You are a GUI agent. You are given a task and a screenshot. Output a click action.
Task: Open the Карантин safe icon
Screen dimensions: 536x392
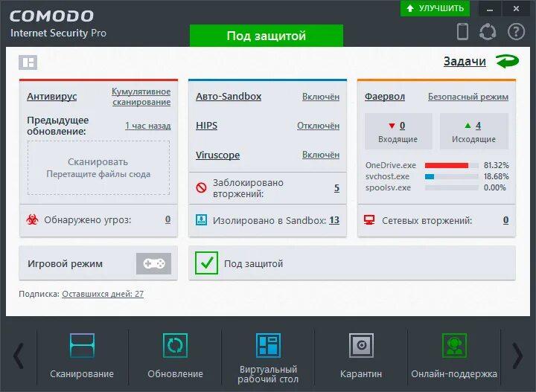(361, 345)
